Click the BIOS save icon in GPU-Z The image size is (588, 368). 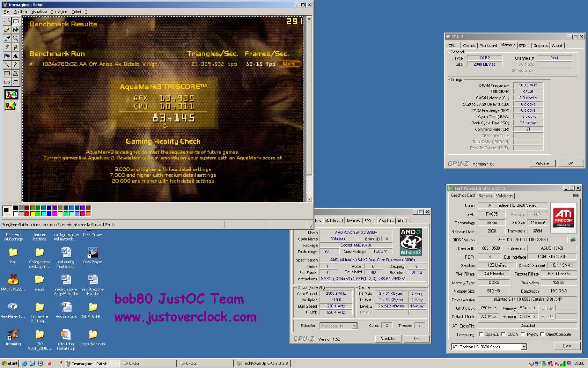pyautogui.click(x=573, y=240)
